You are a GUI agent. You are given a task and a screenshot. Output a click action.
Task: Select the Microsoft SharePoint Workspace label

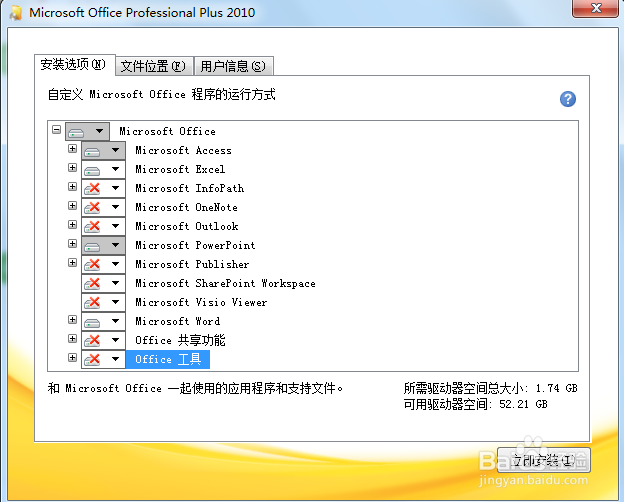tap(225, 283)
